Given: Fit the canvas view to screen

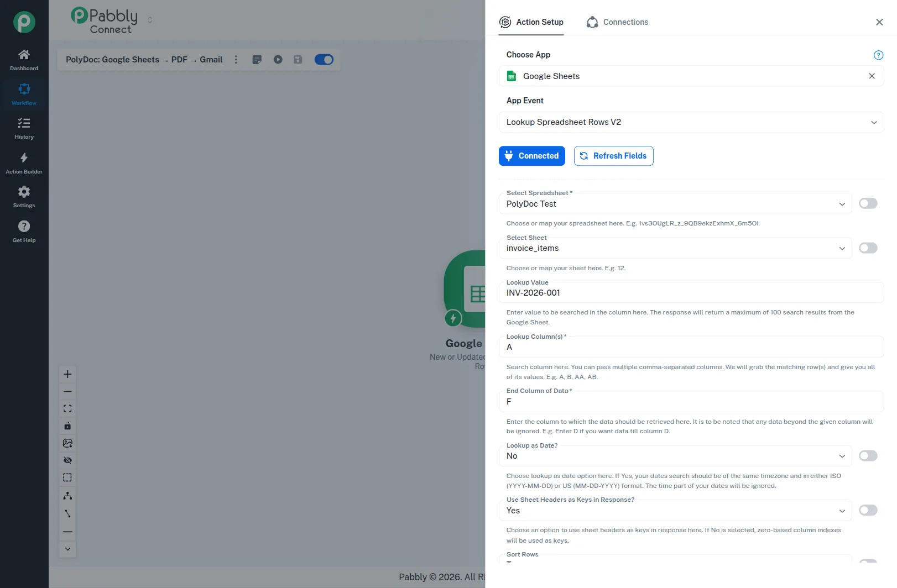Looking at the screenshot, I should click(x=67, y=408).
